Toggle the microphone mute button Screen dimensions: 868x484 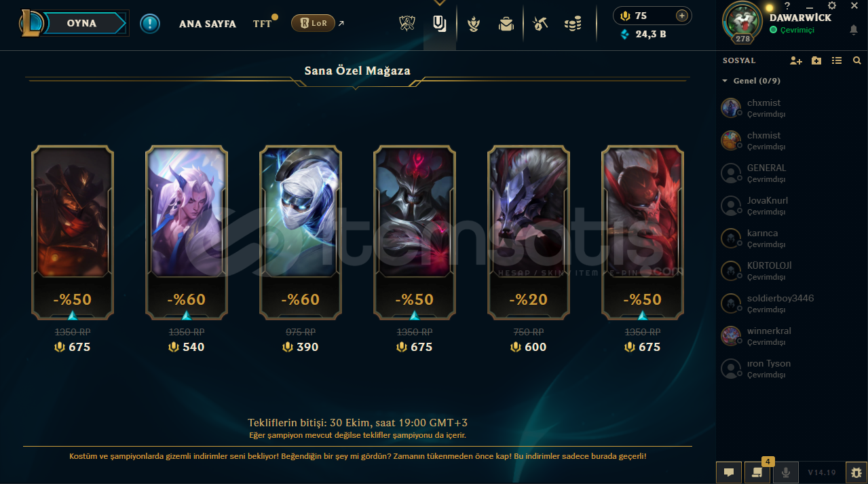[x=787, y=472]
